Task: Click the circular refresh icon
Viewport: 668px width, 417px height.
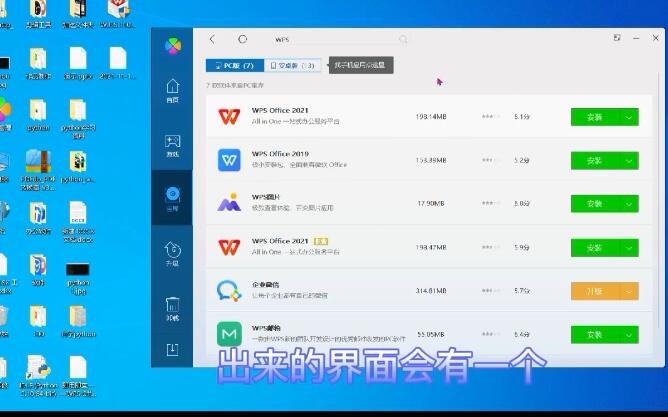Action: point(242,39)
